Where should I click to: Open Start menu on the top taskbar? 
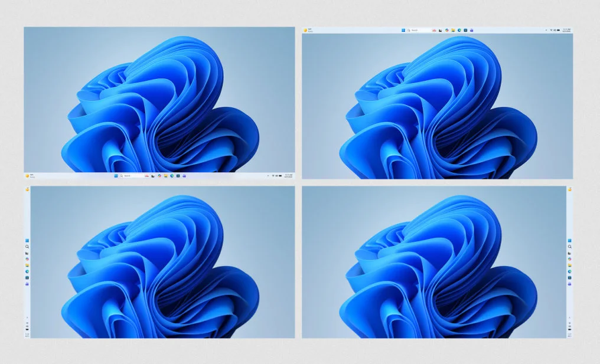[x=404, y=29]
